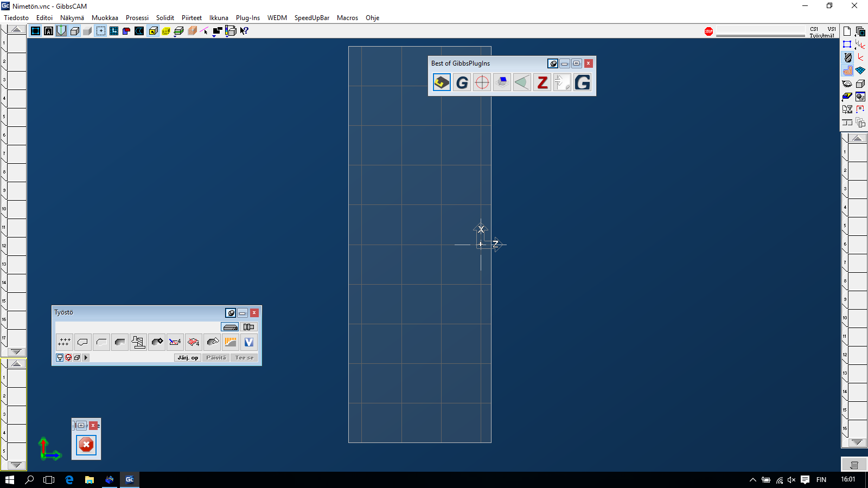Screen dimensions: 868x488
Task: Open the black overlapping windows dropdown toolbar icon
Action: point(218,31)
